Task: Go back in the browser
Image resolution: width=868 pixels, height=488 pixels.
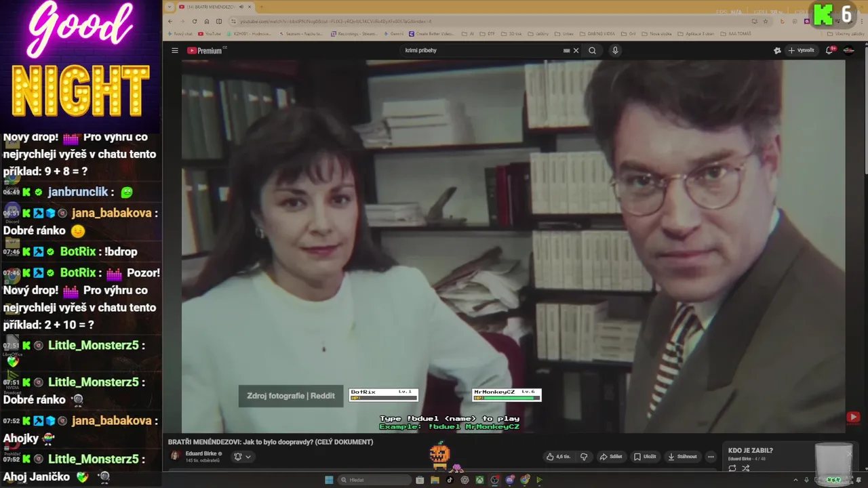Action: tap(170, 21)
